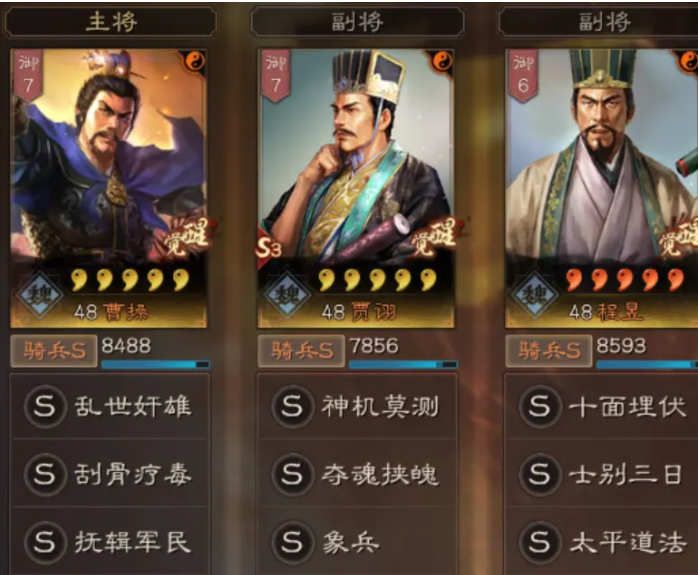The height and width of the screenshot is (575, 698).
Task: Click 曹操's 骑兵S troop type tag
Action: 53,351
